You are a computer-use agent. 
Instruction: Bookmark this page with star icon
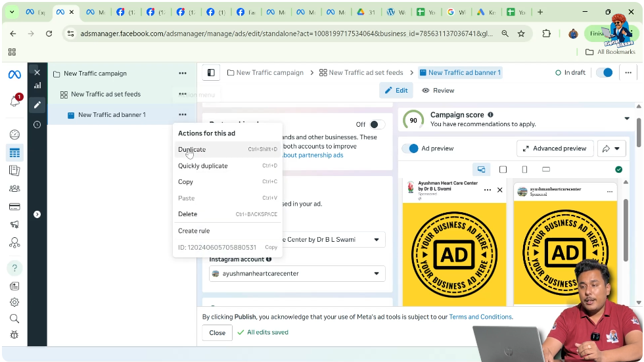coord(521,34)
